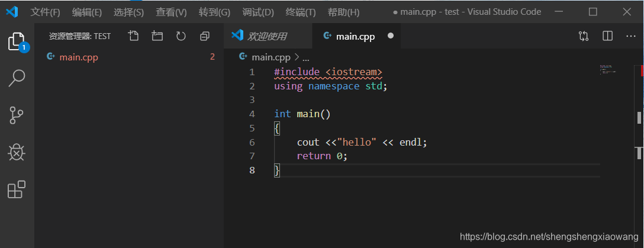Viewport: 644px width, 248px height.
Task: Click the 资源管理器: TEST header
Action: point(80,36)
